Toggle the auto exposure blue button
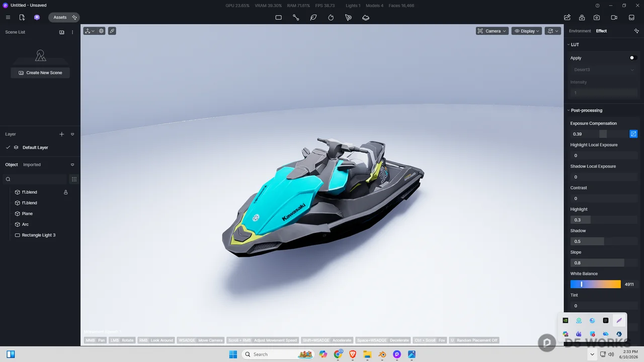This screenshot has height=362, width=644. 633,134
